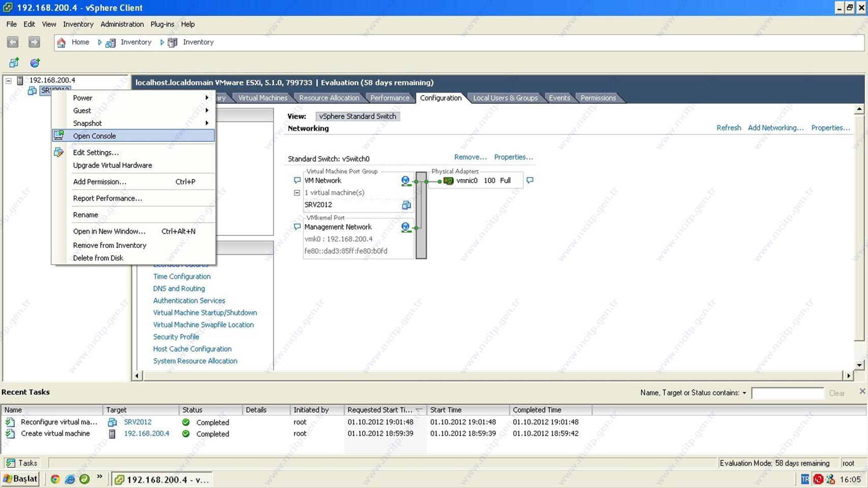
Task: Click into recent tasks filter field
Action: tap(787, 393)
